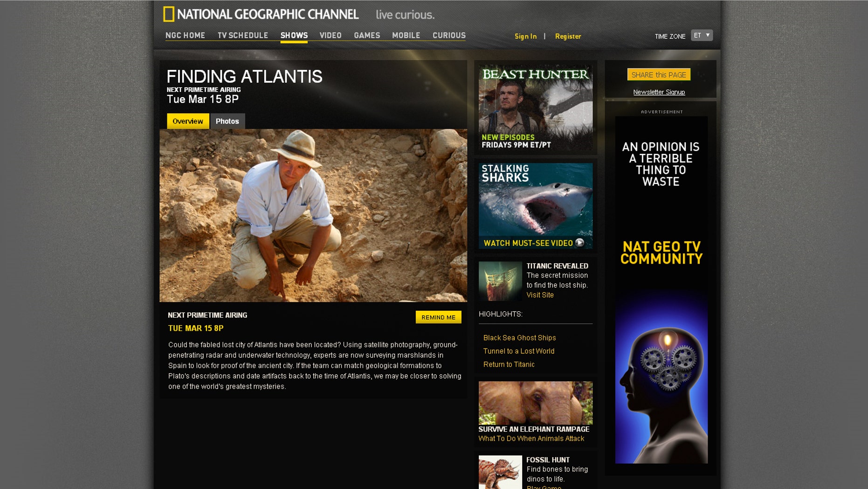Click the National Geographic Channel wordmark
868x489 pixels.
tap(268, 14)
